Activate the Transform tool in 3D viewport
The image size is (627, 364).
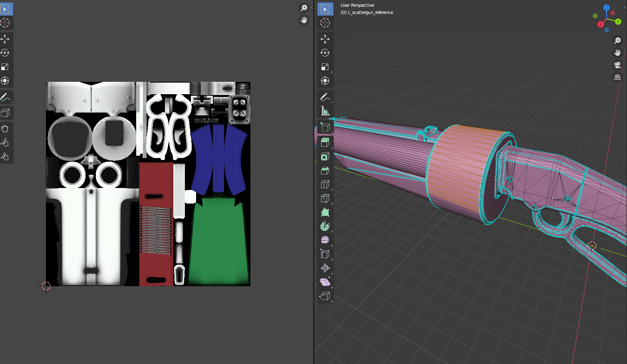click(325, 81)
